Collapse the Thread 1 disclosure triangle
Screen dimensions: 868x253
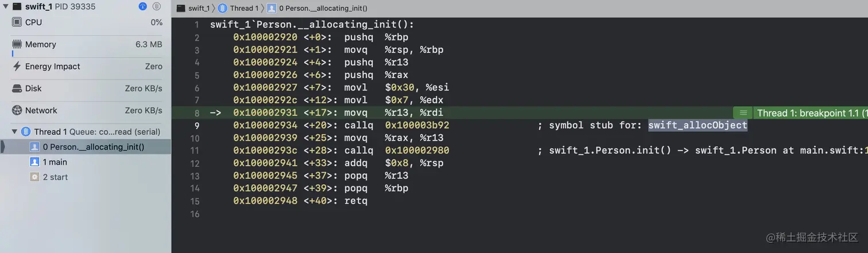(14, 132)
